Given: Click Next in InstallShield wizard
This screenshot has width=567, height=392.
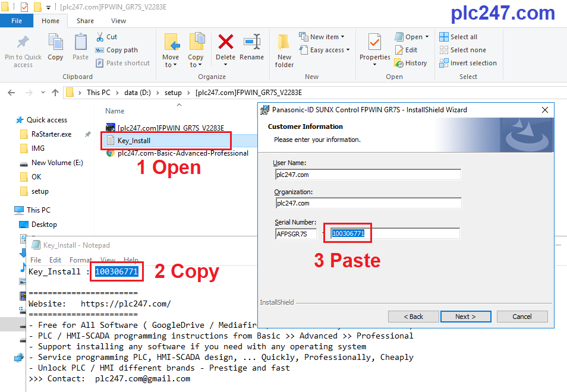Looking at the screenshot, I should pyautogui.click(x=466, y=317).
